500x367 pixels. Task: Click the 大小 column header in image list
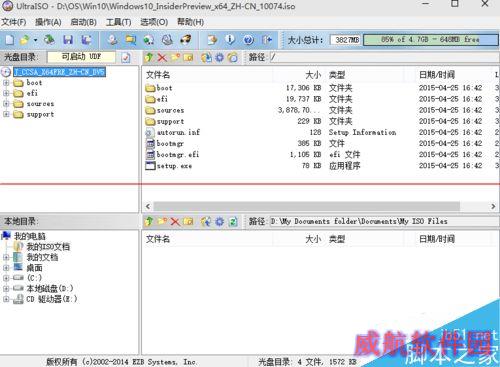pyautogui.click(x=313, y=75)
